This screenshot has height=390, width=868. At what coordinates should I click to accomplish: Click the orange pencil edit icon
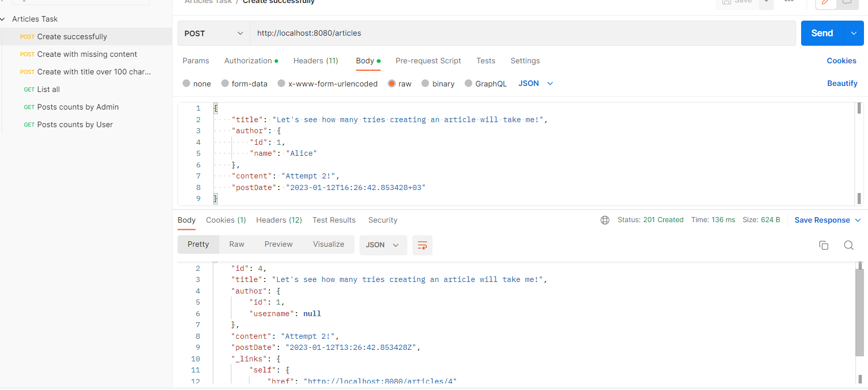pyautogui.click(x=826, y=3)
